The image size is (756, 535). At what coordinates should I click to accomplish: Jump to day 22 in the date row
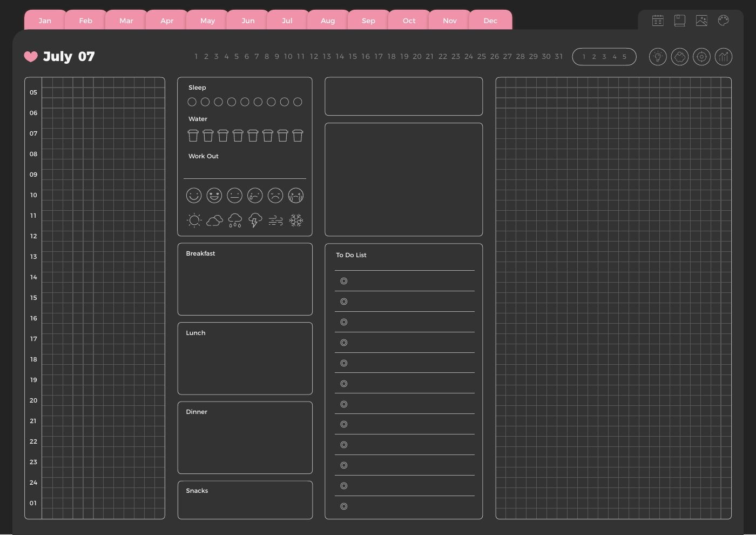tap(443, 56)
